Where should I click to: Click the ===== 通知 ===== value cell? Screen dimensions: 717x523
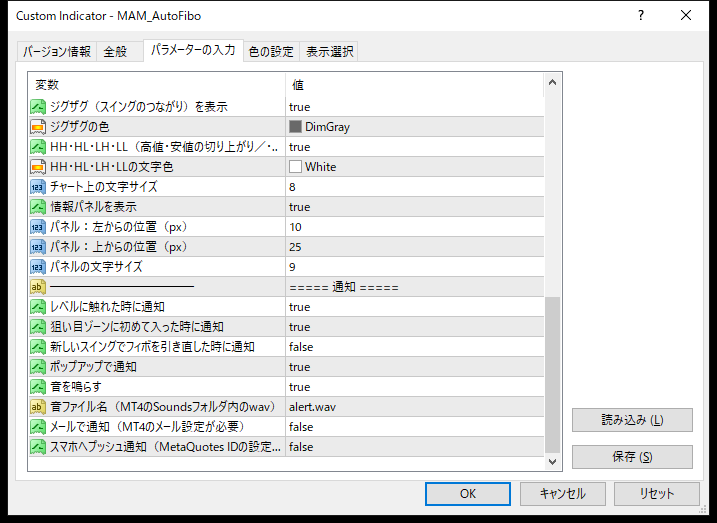click(415, 287)
